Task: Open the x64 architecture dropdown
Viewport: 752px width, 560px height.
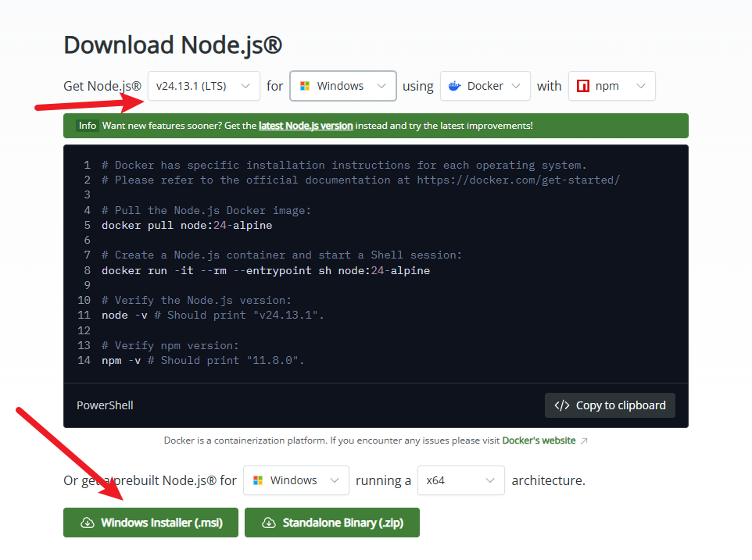Action: pyautogui.click(x=461, y=480)
